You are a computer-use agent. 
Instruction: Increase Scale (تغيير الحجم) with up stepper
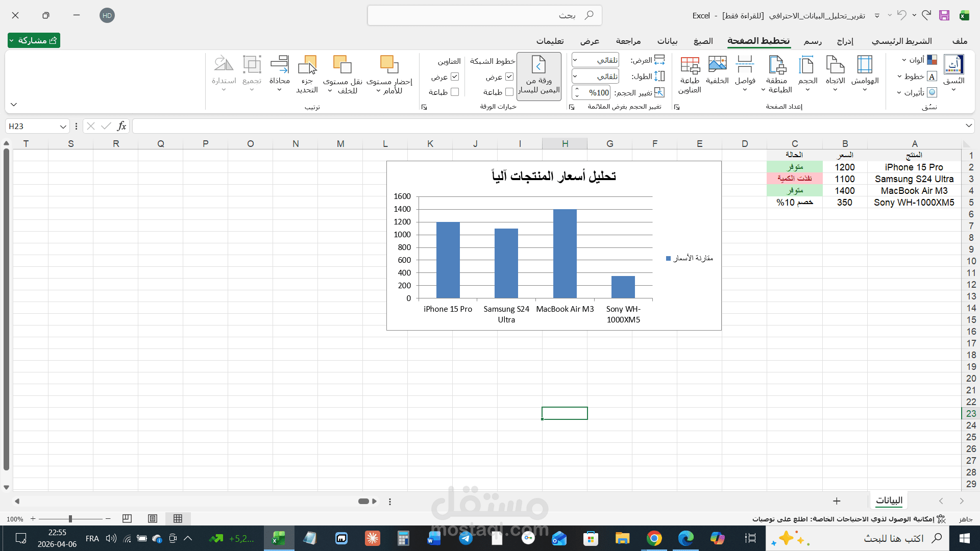pyautogui.click(x=577, y=89)
